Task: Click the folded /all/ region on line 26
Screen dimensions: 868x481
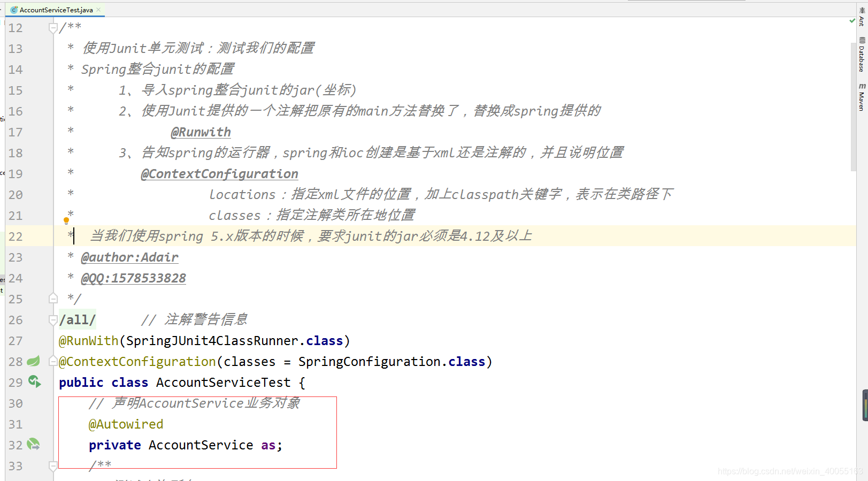Action: pos(78,320)
